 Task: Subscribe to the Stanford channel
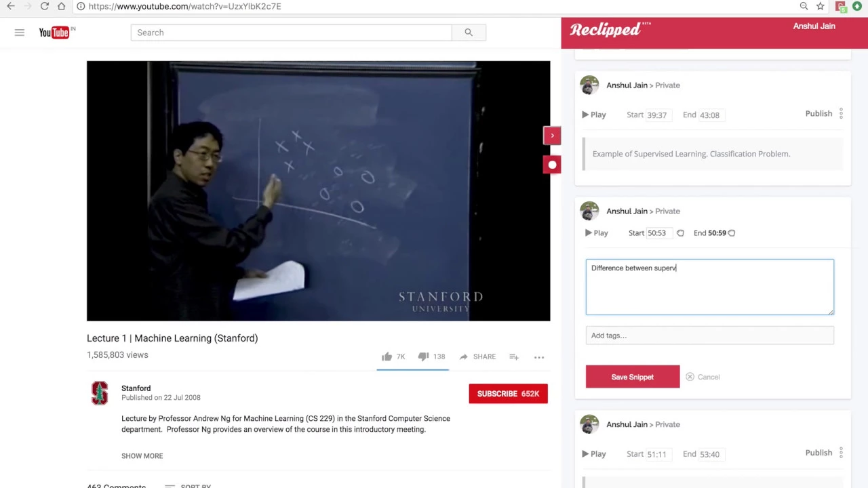point(508,394)
